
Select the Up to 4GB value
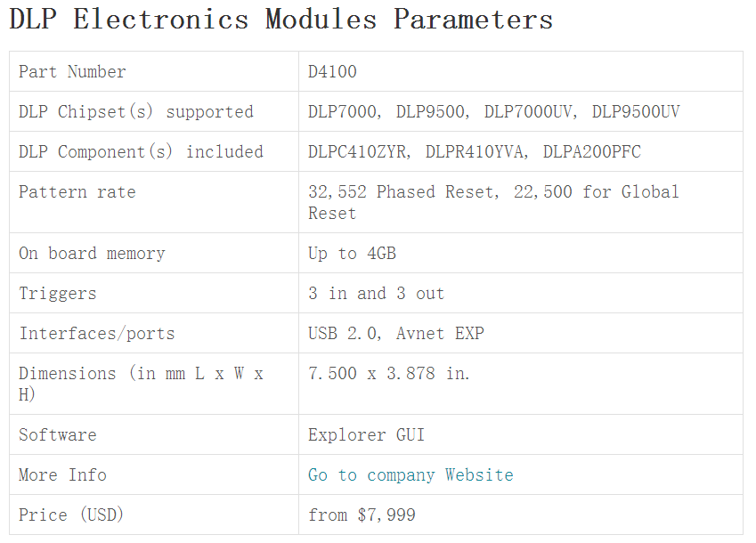[352, 254]
